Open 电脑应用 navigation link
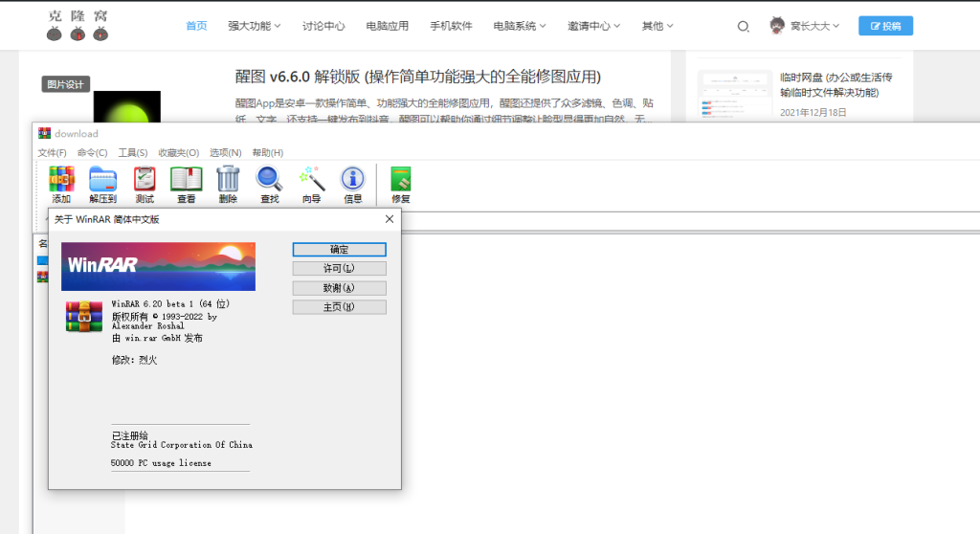Viewport: 980px width, 534px height. (387, 26)
